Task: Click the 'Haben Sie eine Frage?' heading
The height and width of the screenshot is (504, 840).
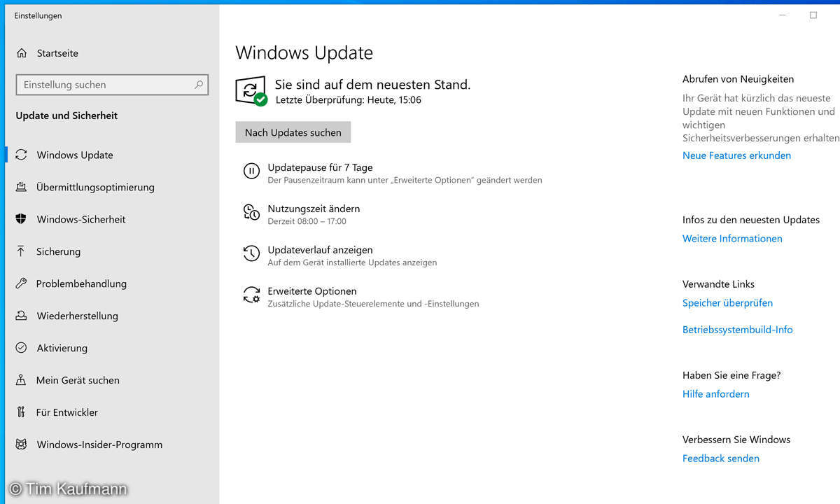Action: pos(731,375)
